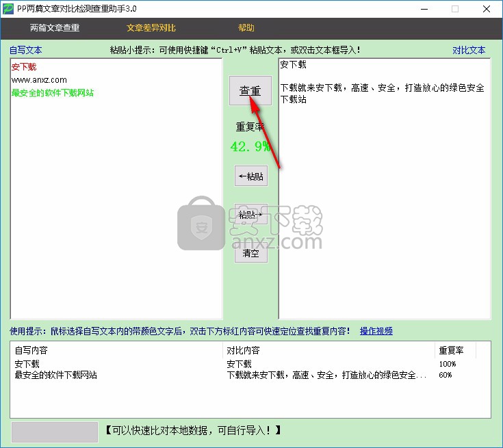Viewport: 503px width, 448px height.
Task: Click 下载就来安下载 cell in results list
Action: coord(326,375)
